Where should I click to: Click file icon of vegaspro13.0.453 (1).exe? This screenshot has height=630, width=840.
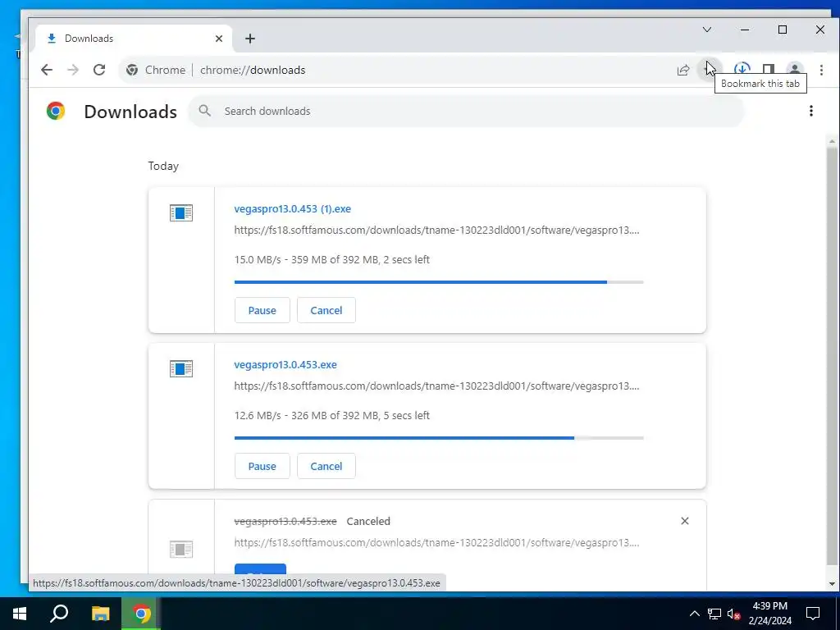click(x=181, y=212)
